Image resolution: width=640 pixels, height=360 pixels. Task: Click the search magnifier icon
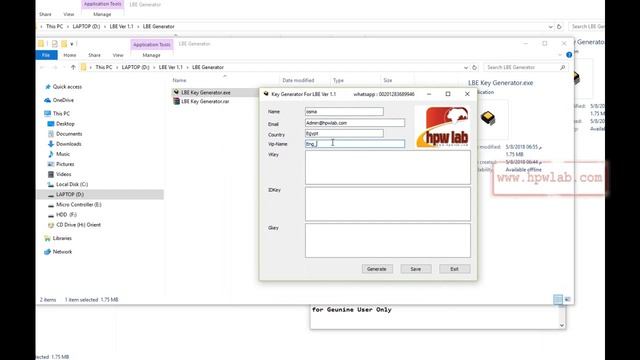click(562, 67)
